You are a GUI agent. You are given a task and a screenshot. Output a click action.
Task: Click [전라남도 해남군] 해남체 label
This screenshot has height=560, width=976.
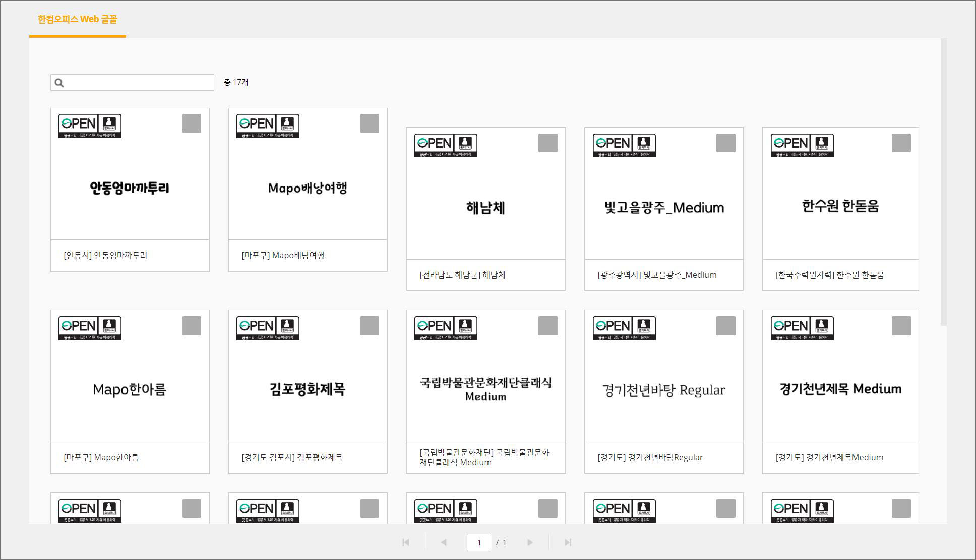pyautogui.click(x=462, y=275)
